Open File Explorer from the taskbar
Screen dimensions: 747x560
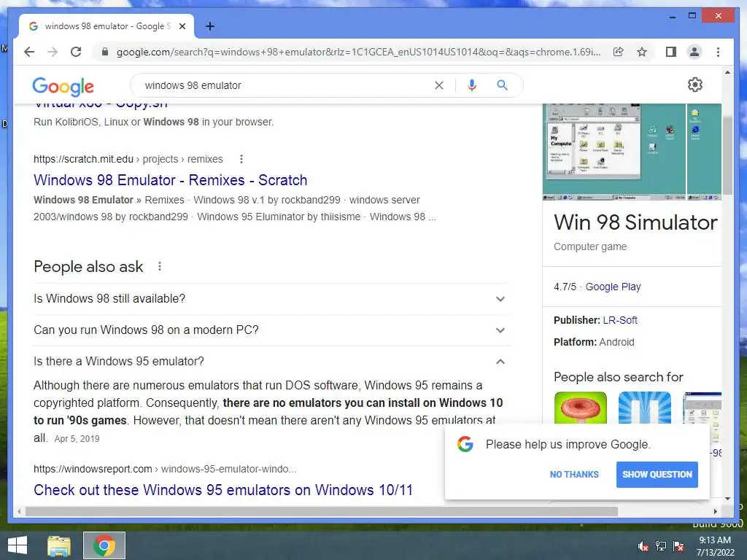(x=59, y=545)
